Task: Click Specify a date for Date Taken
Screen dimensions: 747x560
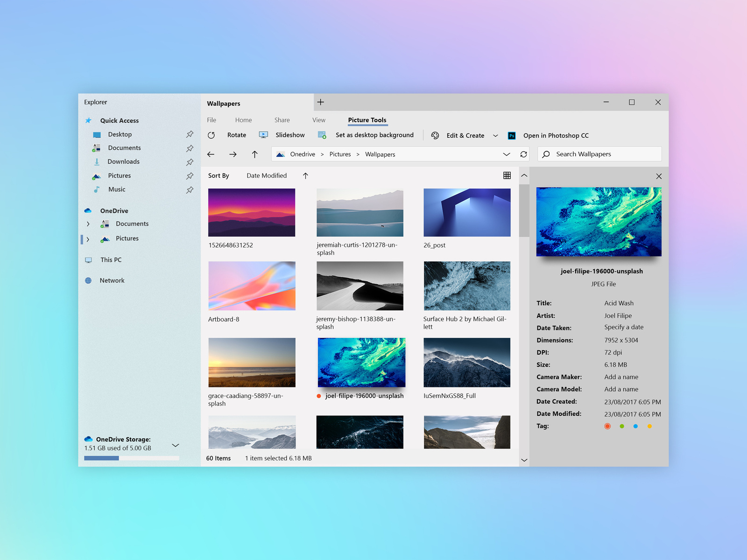Action: 624,327
